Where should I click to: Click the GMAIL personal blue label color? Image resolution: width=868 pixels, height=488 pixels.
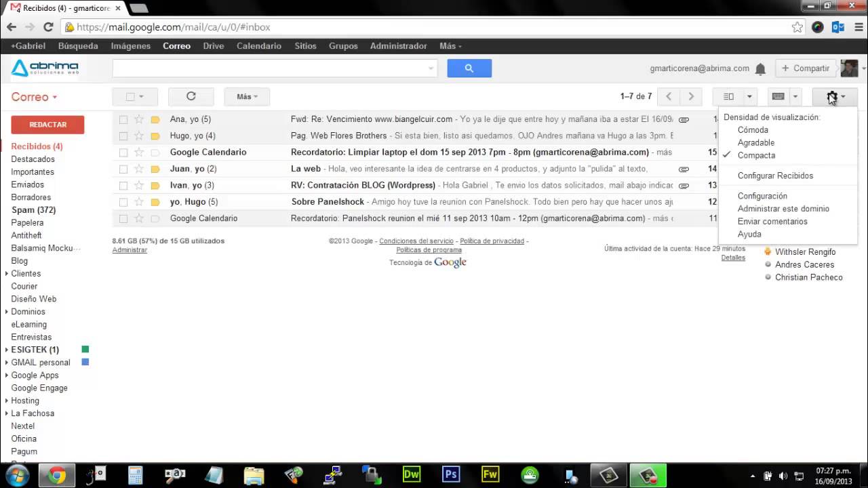85,363
